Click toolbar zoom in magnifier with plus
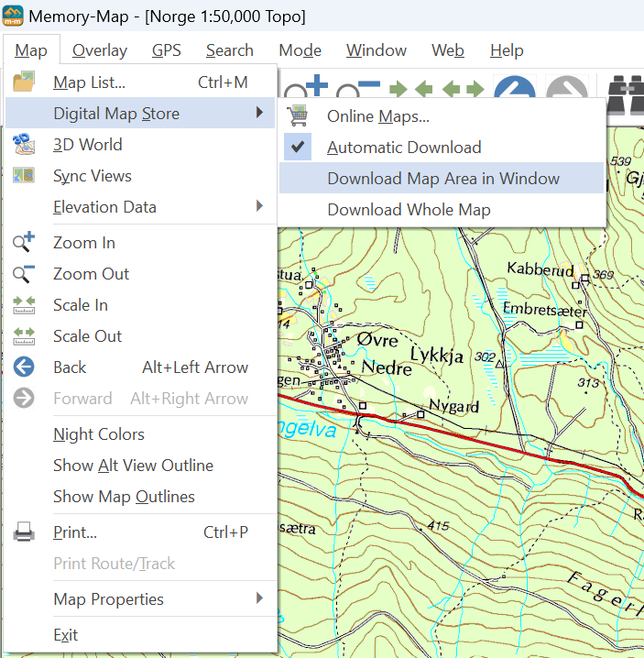 click(306, 87)
